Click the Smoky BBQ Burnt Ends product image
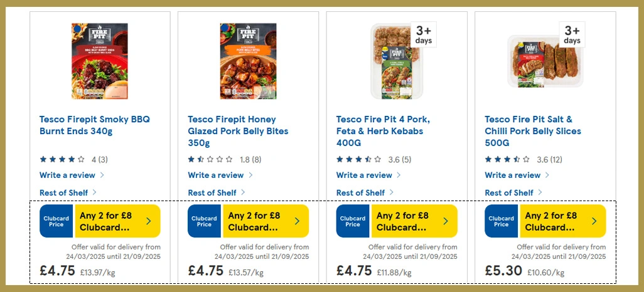 pyautogui.click(x=100, y=61)
